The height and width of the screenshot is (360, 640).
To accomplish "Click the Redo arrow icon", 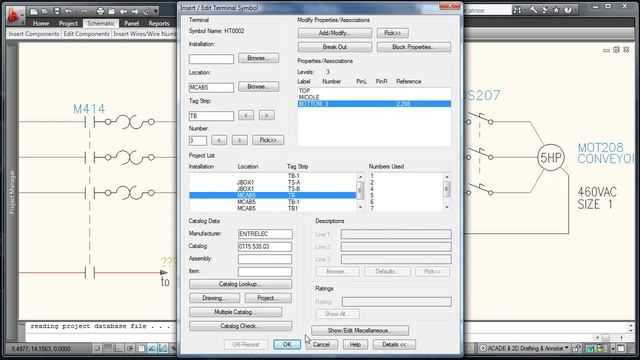I will click(83, 11).
